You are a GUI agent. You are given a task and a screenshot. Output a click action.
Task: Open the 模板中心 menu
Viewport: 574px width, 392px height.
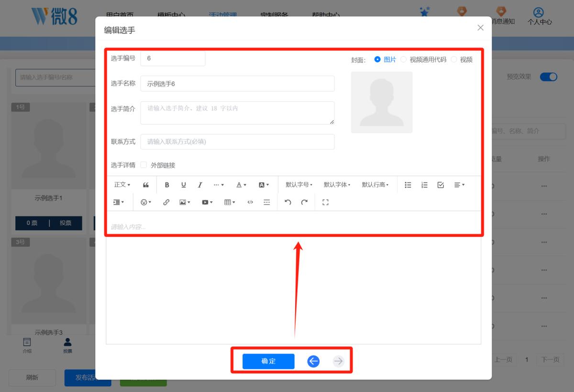[x=171, y=15]
